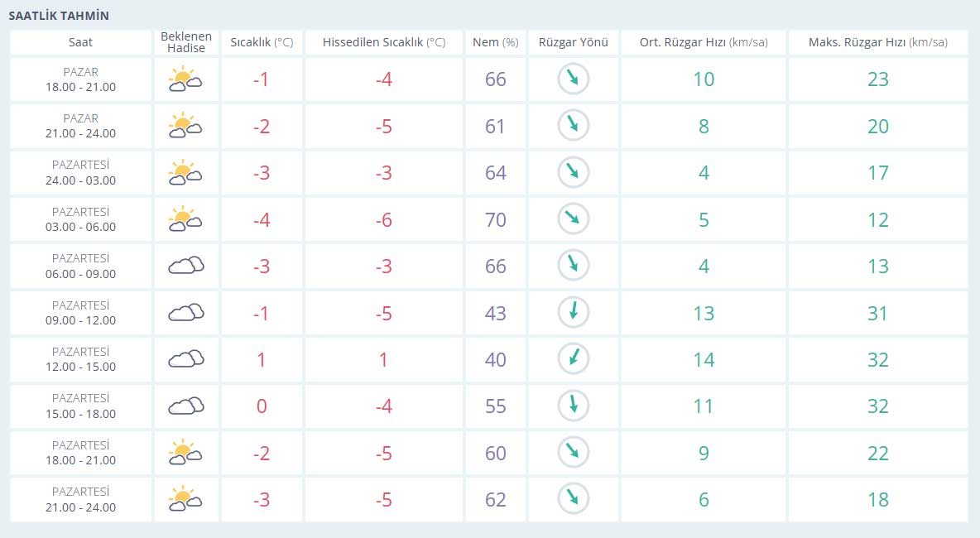Click the Nem (%) column header

coord(495,42)
